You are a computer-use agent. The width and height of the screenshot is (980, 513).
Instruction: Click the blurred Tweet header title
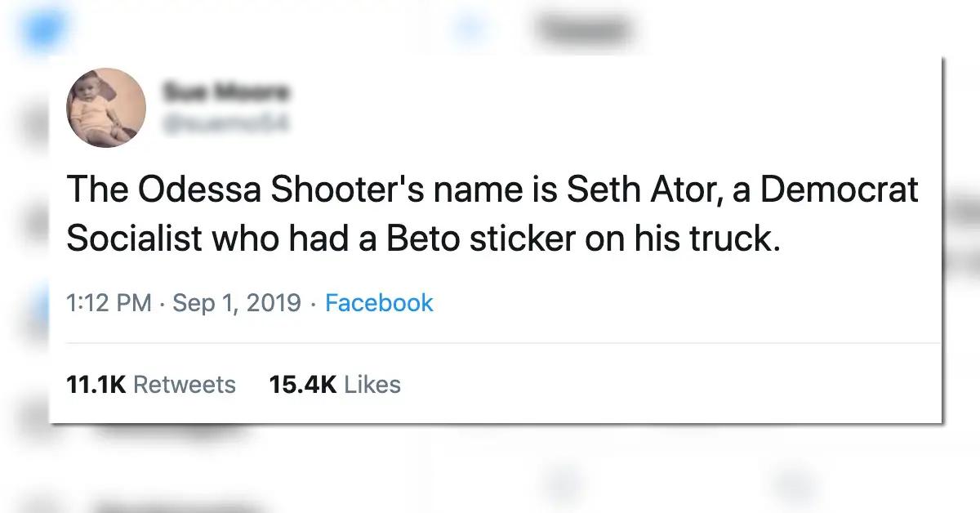583,29
